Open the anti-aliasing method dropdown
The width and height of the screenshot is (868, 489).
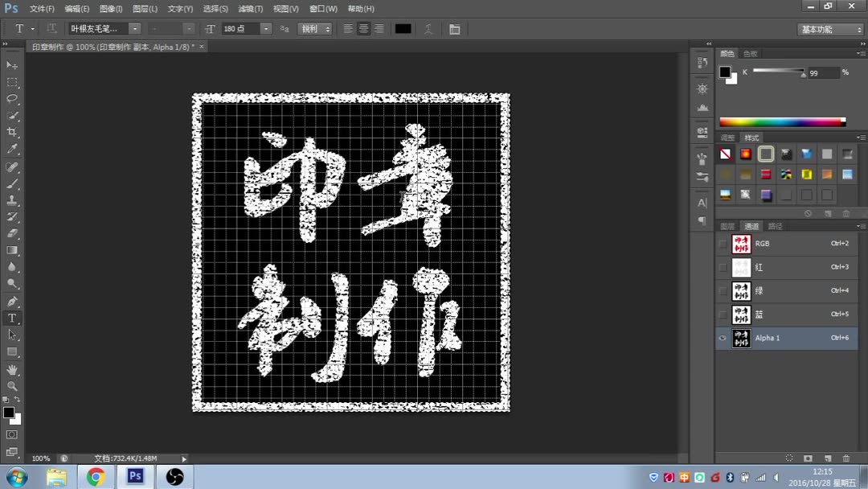click(x=328, y=28)
